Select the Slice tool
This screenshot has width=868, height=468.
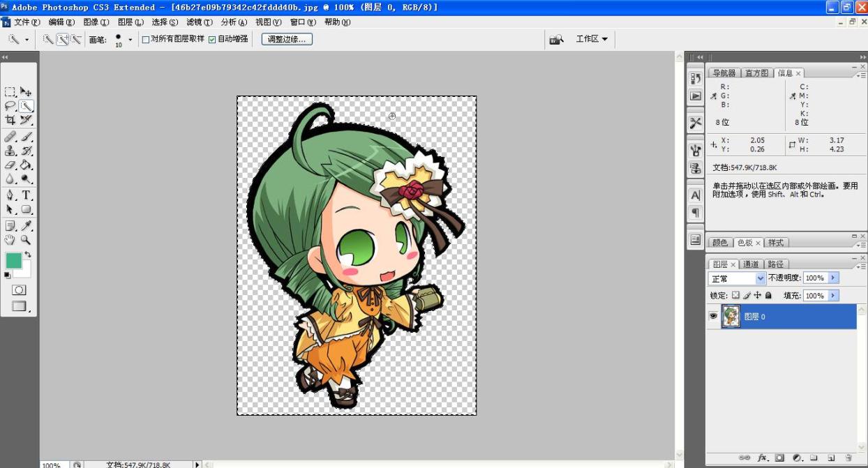pos(26,121)
